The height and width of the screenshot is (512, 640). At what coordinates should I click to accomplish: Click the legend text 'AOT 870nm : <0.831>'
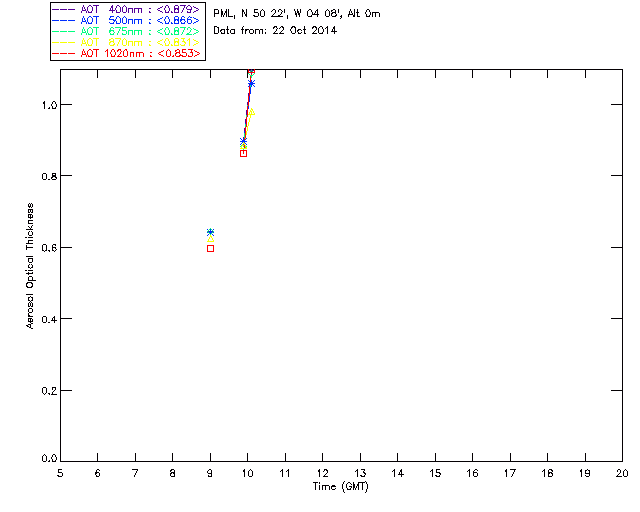pos(140,42)
